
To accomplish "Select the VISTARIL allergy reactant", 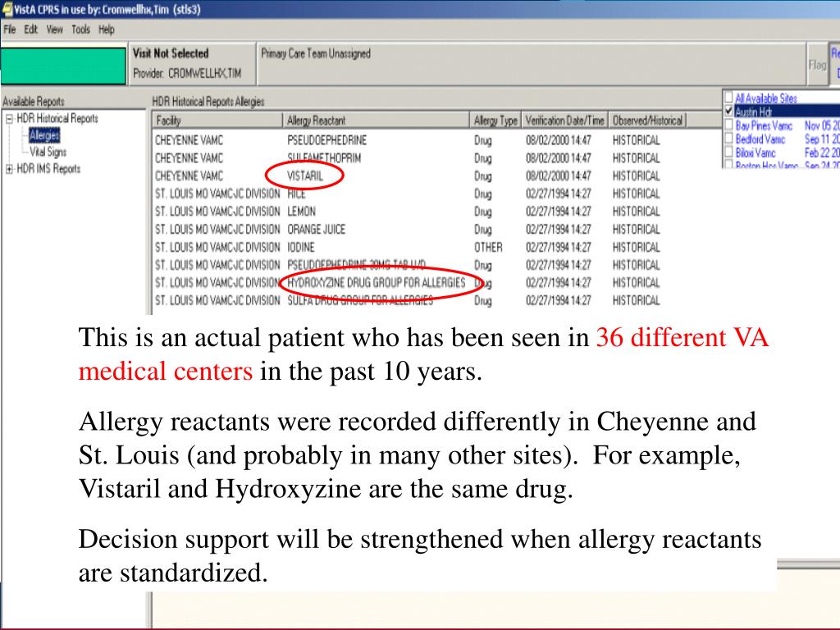I will [x=305, y=176].
